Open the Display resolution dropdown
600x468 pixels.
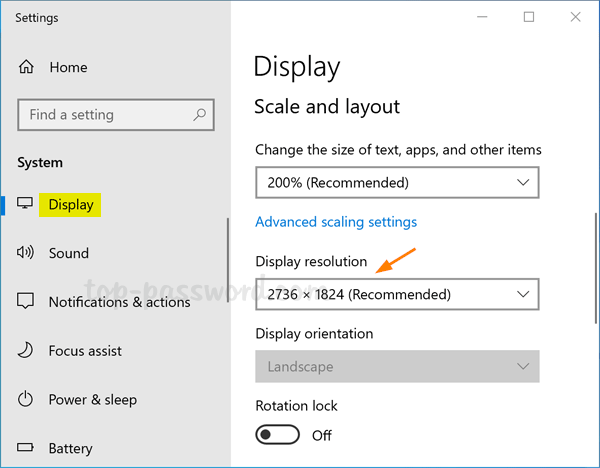pyautogui.click(x=397, y=294)
